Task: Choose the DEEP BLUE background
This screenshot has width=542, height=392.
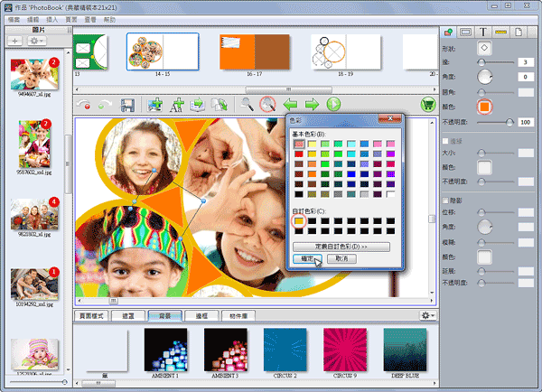Action: click(x=405, y=350)
